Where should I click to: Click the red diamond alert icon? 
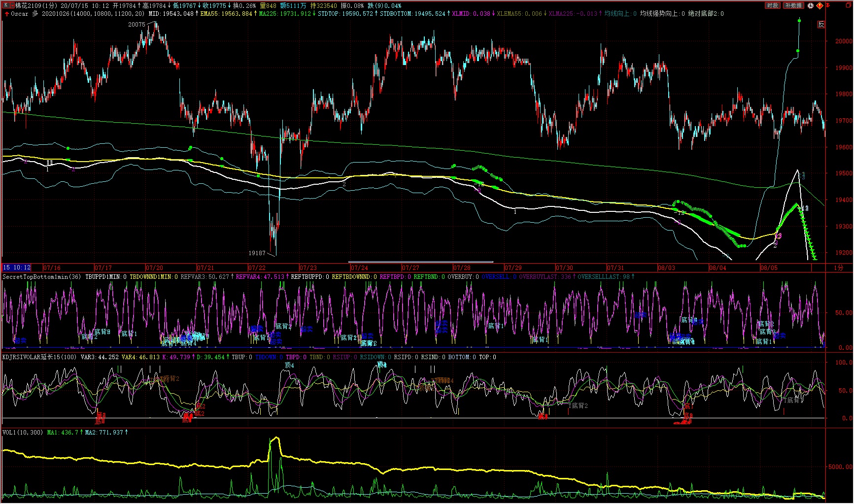(820, 5)
